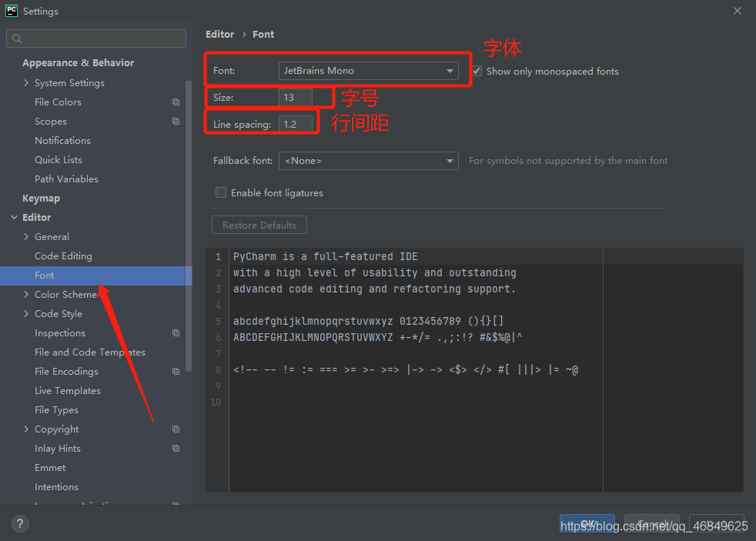The width and height of the screenshot is (756, 541).
Task: Collapse the Editor tree section
Action: pyautogui.click(x=14, y=217)
